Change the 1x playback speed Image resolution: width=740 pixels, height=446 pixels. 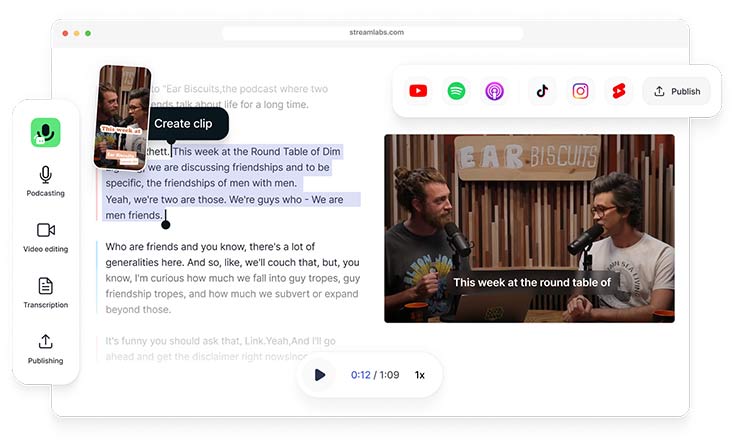click(420, 375)
